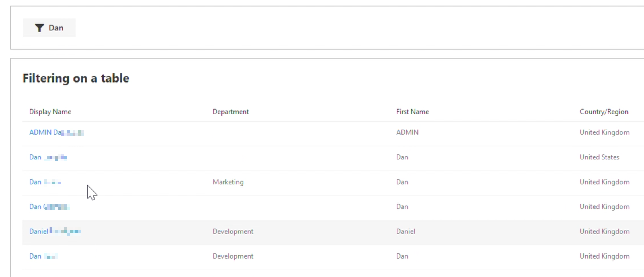This screenshot has height=277, width=644.
Task: Open the Dan link with Development department
Action: (43, 256)
